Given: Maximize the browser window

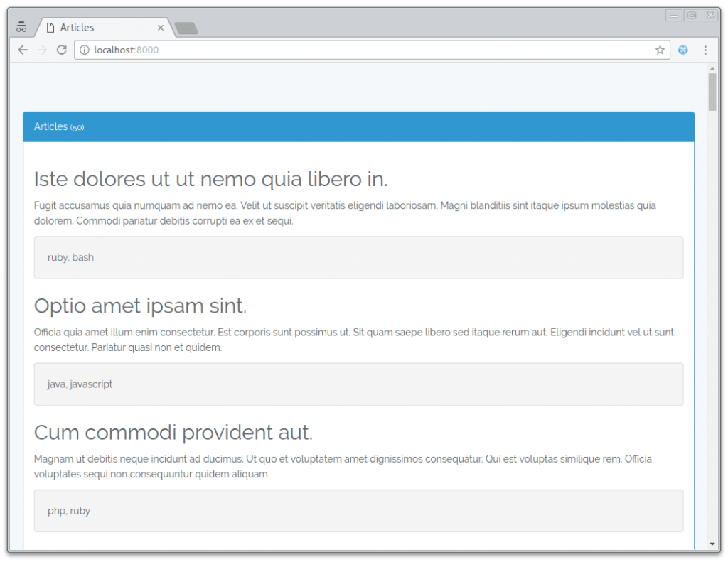Looking at the screenshot, I should point(692,16).
